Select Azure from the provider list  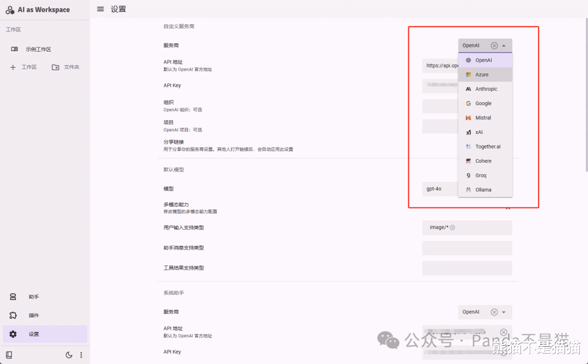485,75
